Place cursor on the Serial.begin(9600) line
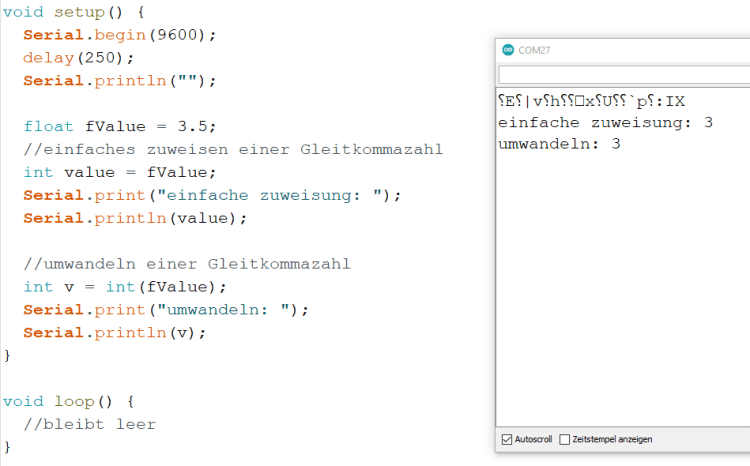Image resolution: width=750 pixels, height=466 pixels. coord(120,34)
